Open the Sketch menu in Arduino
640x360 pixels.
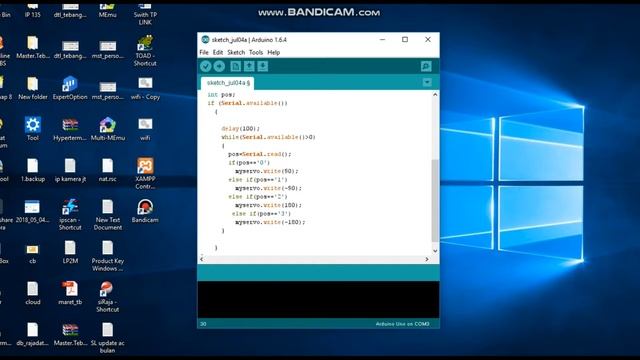coord(236,52)
